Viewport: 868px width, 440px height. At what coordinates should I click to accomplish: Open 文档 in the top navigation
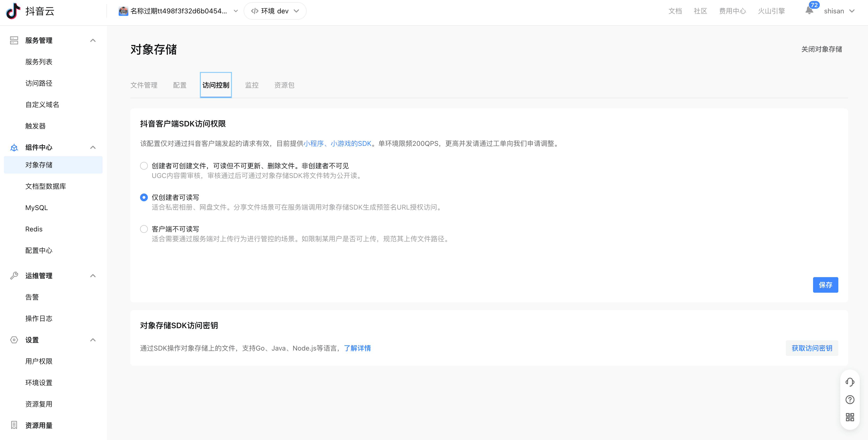pos(675,11)
